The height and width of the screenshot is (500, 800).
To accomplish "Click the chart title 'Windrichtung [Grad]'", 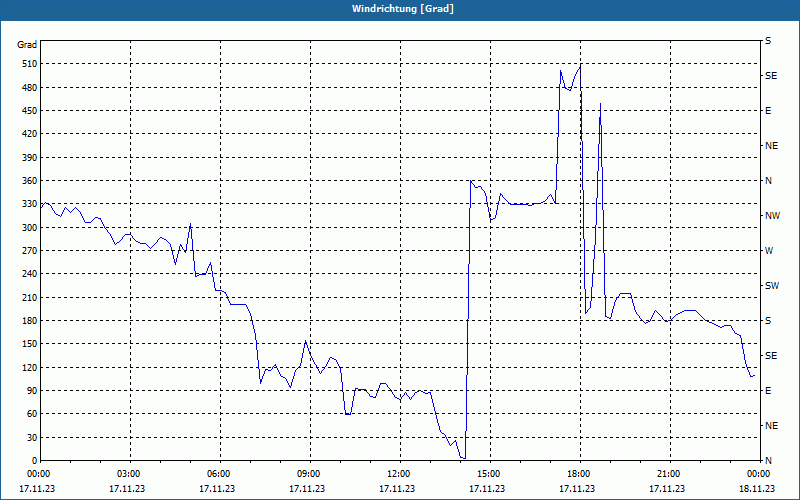I will (403, 9).
